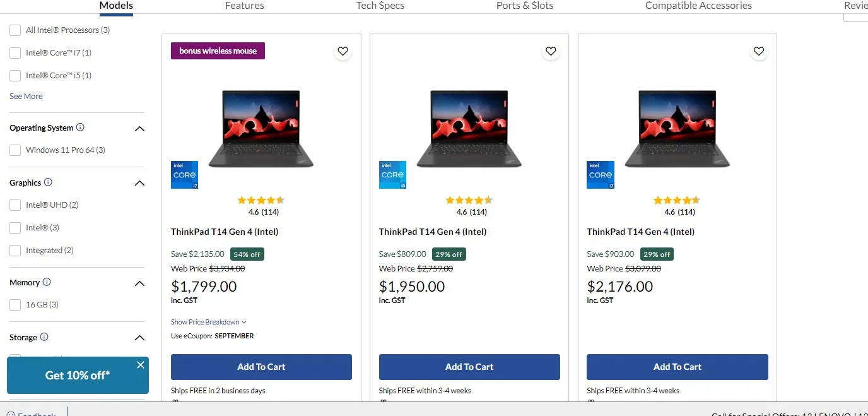
Task: Click the bonus wireless mouse badge
Action: 218,51
